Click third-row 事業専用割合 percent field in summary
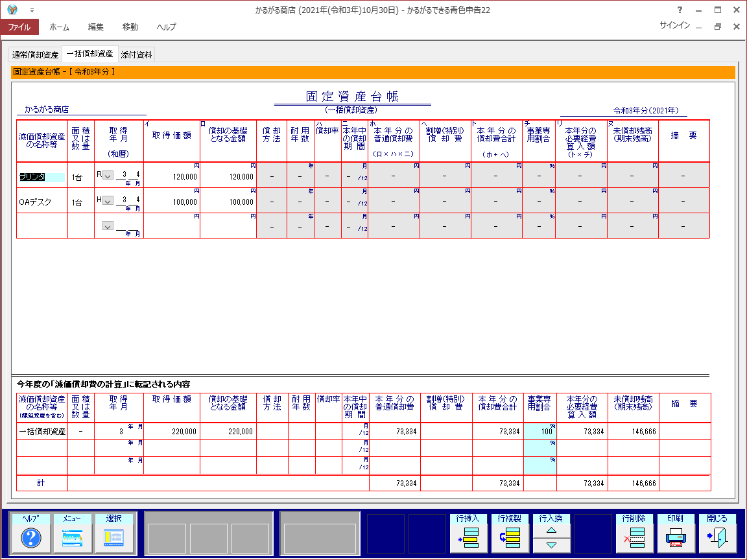 [539, 465]
